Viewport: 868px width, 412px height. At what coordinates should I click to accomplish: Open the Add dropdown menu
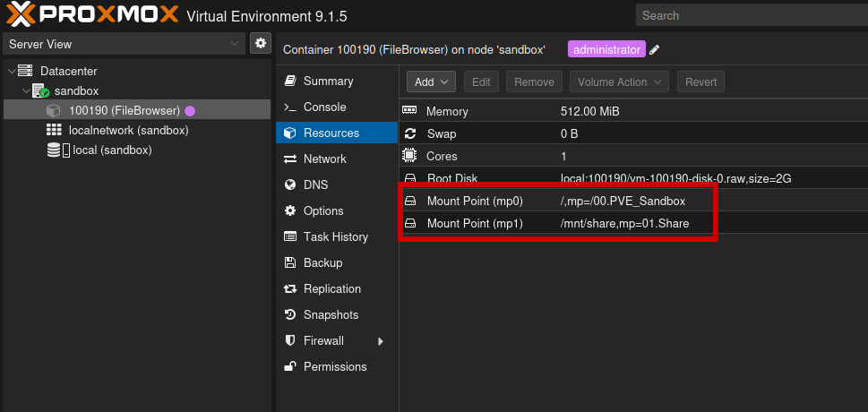432,82
